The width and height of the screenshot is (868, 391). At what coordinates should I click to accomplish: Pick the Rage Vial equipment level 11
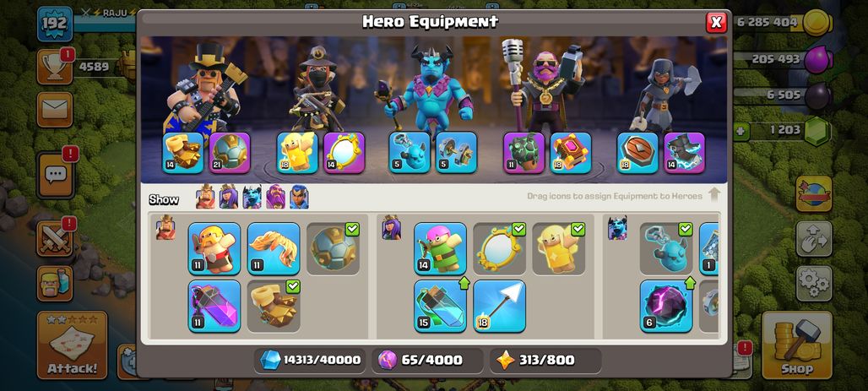[214, 306]
